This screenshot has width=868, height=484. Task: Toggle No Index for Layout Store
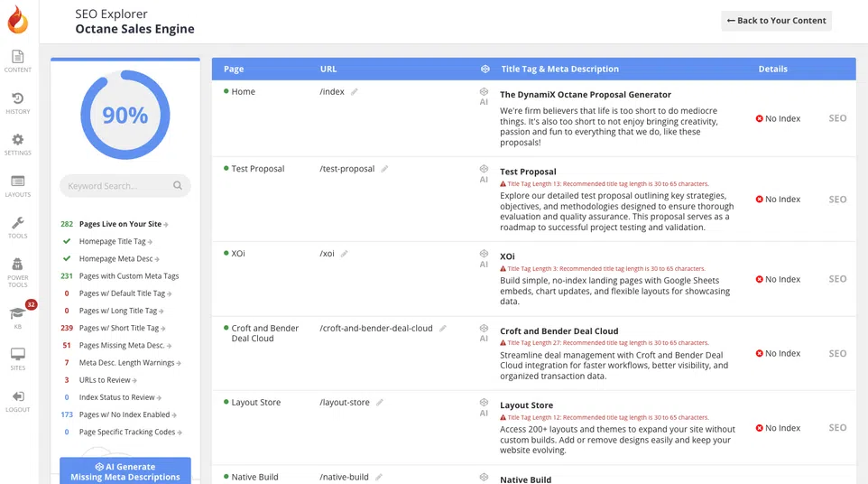coord(778,428)
